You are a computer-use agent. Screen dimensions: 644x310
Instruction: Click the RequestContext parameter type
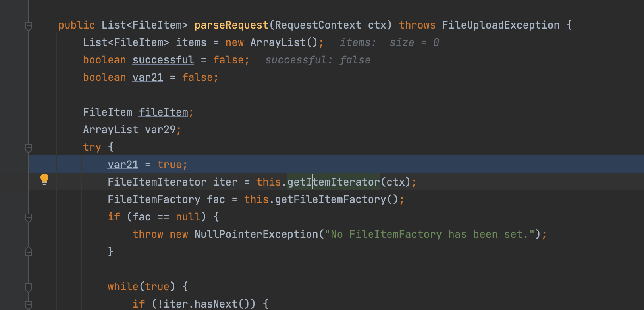coord(318,25)
